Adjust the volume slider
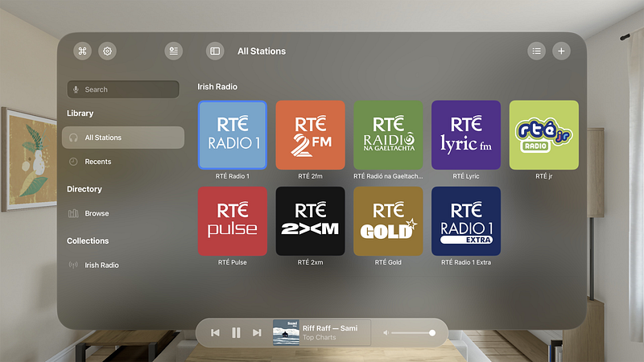 tap(413, 333)
